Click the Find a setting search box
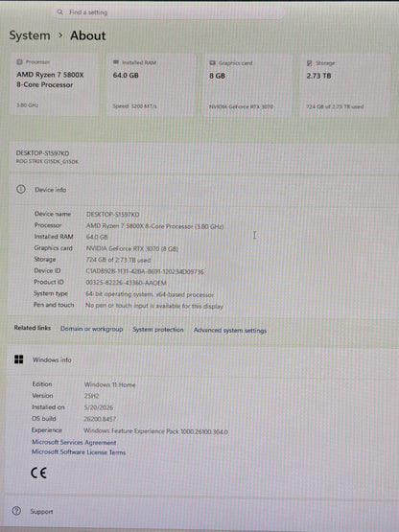The width and height of the screenshot is (399, 532). 168,12
